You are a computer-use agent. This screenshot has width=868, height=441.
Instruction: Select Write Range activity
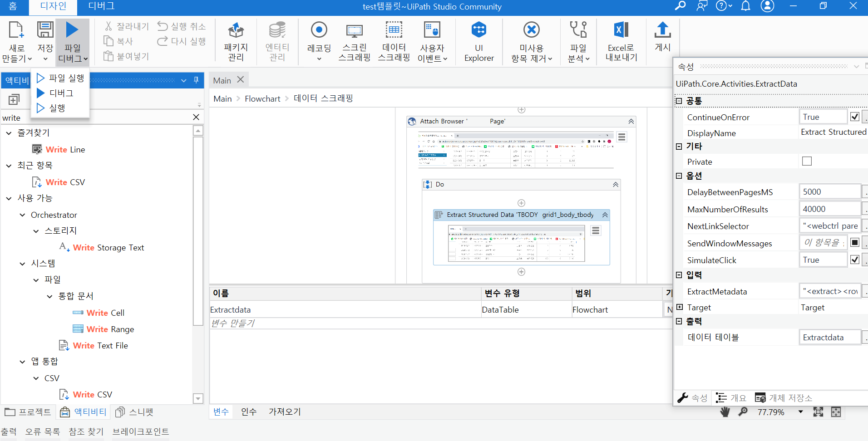coord(104,329)
